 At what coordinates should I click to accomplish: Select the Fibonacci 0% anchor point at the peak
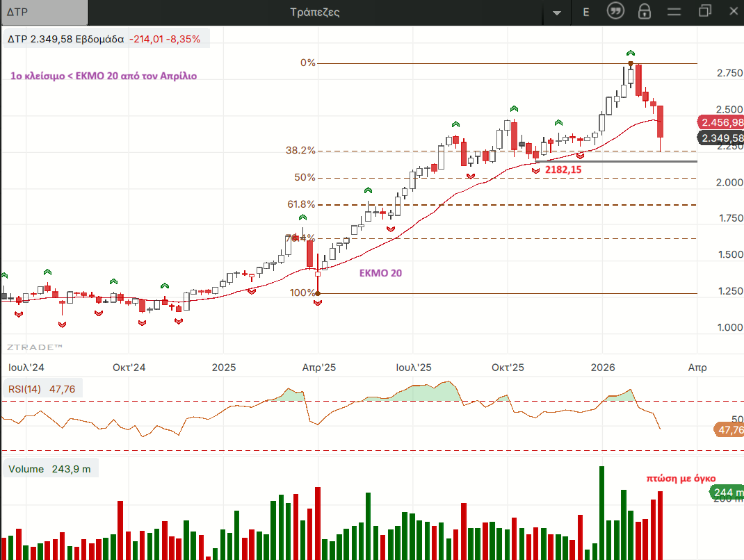(x=630, y=64)
